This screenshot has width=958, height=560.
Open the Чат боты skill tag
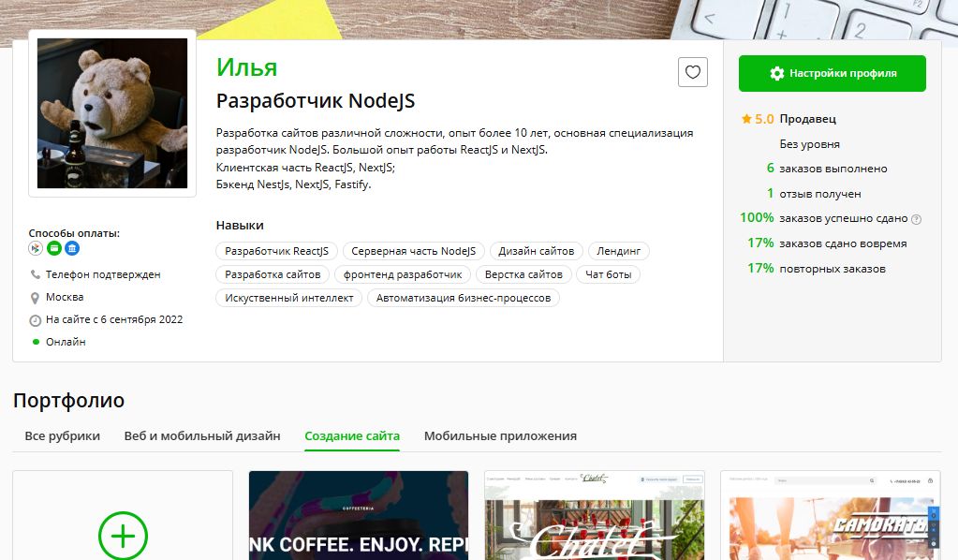pyautogui.click(x=609, y=274)
